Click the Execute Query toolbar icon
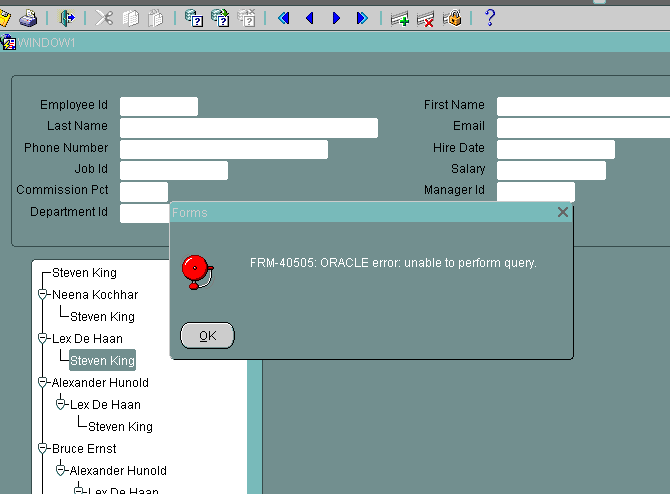Image resolution: width=670 pixels, height=494 pixels. [x=220, y=18]
